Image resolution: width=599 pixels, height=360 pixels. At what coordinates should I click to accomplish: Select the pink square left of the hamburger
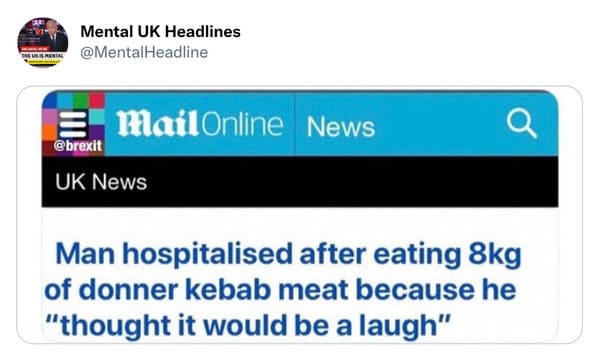coord(49,117)
